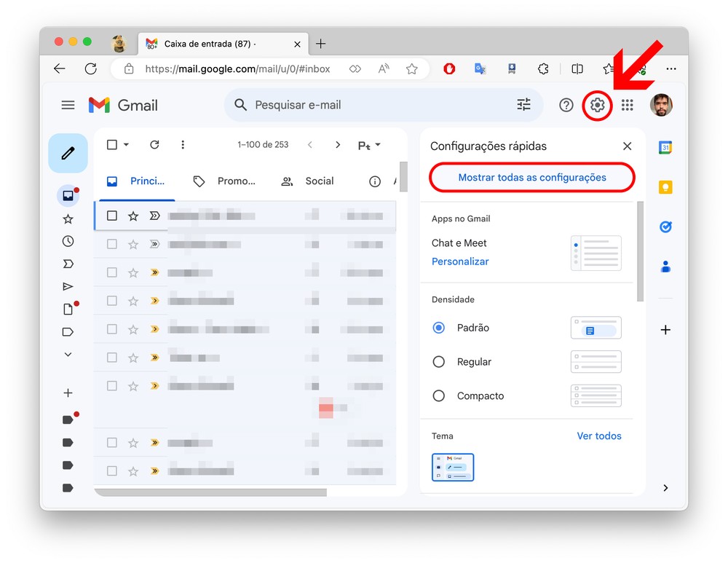Open Starred messages in sidebar

click(68, 218)
